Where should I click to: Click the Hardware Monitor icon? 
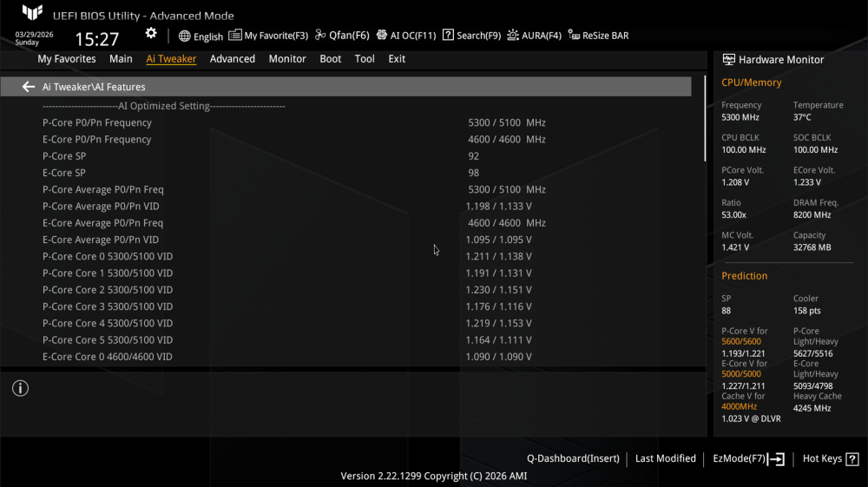(728, 59)
